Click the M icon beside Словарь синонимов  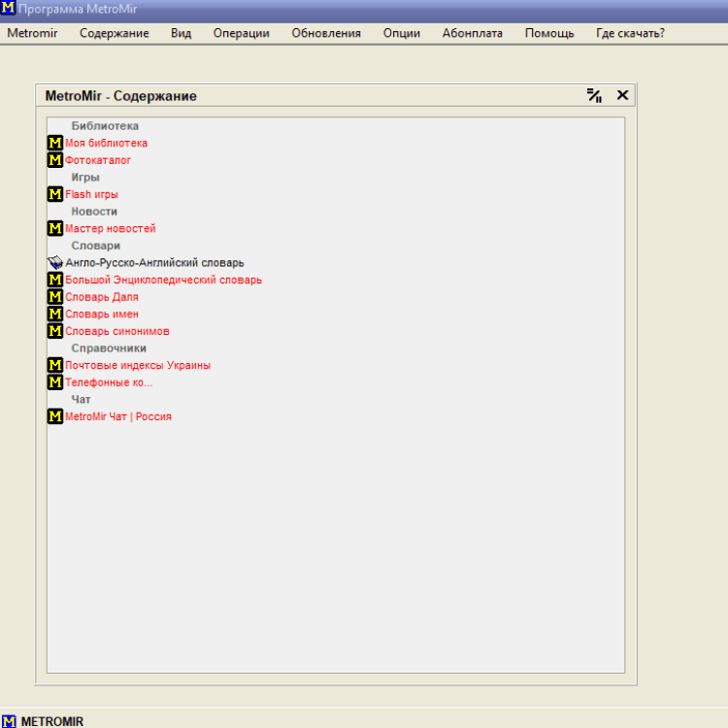pyautogui.click(x=55, y=331)
